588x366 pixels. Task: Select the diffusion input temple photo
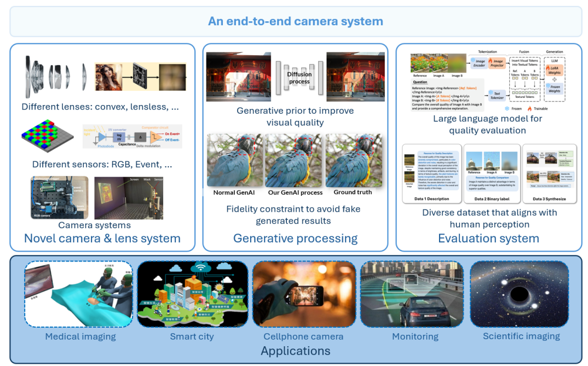point(239,77)
